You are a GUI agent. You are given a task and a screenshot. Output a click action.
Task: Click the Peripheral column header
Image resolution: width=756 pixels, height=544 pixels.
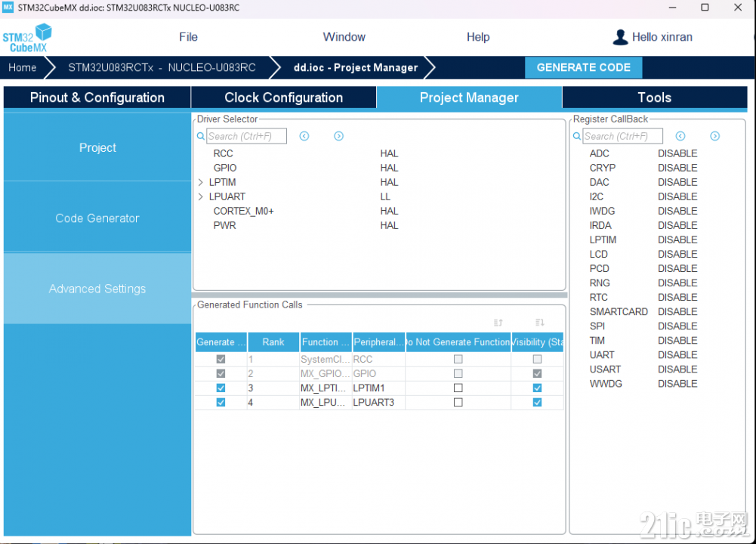[x=378, y=342]
